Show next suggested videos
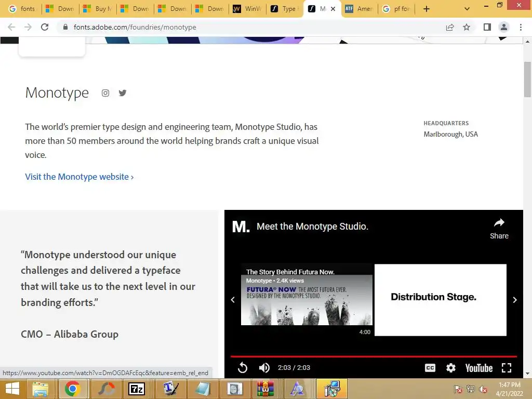The image size is (532, 399). tap(515, 300)
